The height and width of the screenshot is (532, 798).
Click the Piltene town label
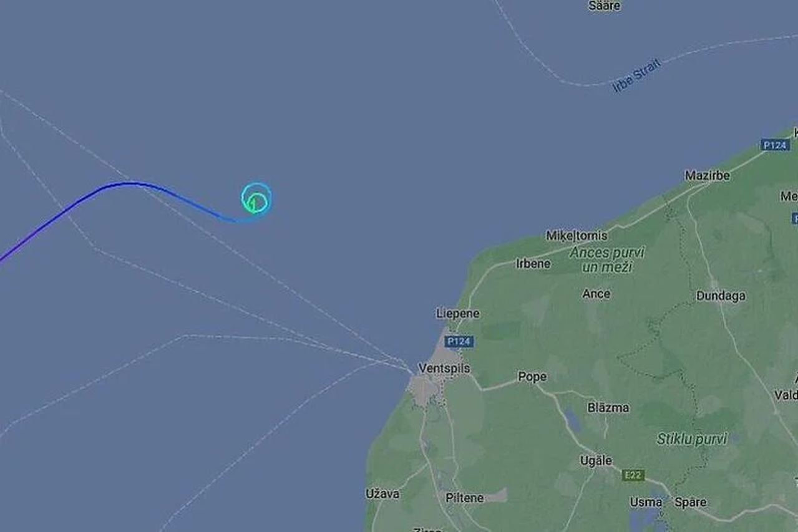(464, 498)
